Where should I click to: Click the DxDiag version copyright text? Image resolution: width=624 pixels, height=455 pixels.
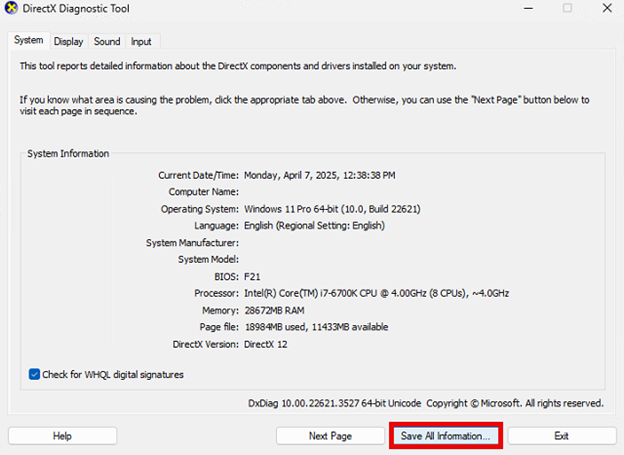click(x=425, y=403)
